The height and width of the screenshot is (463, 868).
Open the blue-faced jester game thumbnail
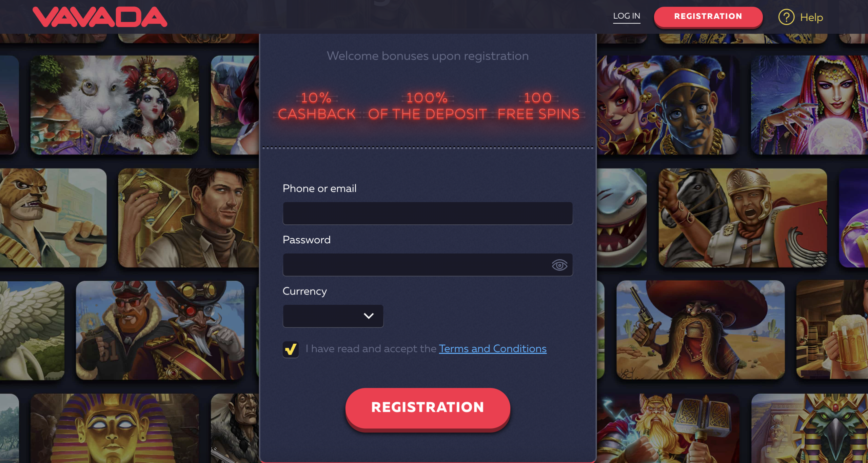point(667,105)
